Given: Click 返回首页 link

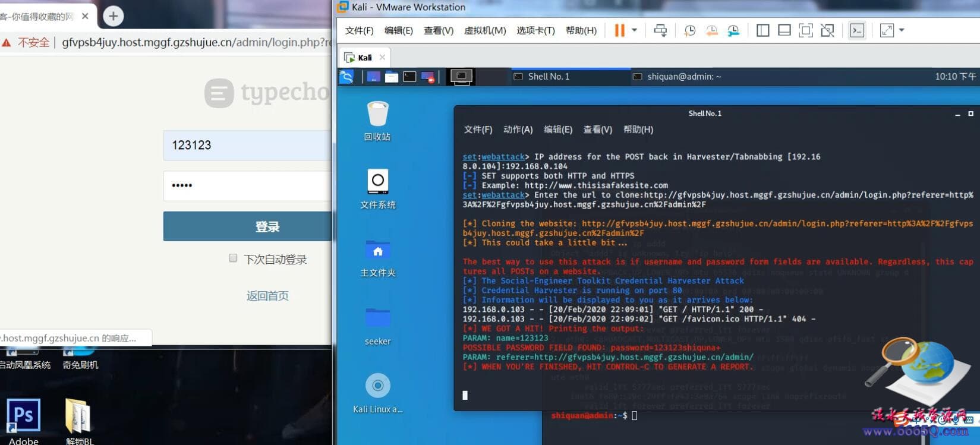Looking at the screenshot, I should (267, 296).
